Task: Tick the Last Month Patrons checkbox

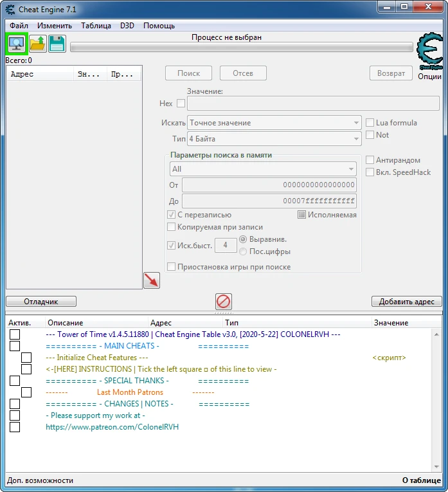Action: (x=26, y=392)
